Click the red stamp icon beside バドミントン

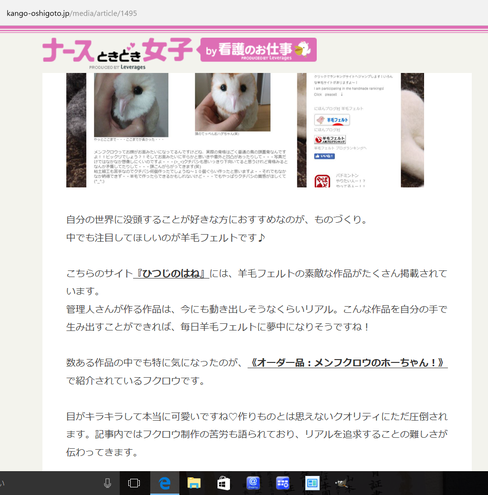coord(322,181)
